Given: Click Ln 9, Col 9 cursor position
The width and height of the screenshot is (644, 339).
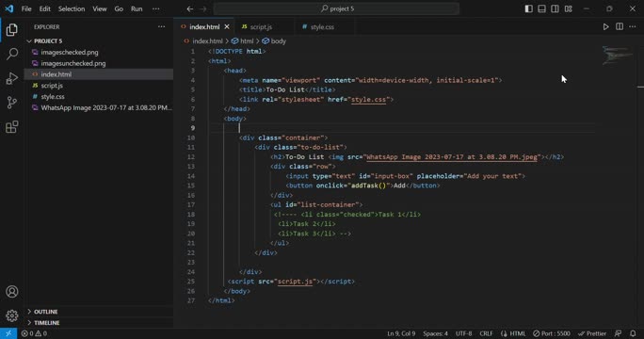Looking at the screenshot, I should click(401, 333).
